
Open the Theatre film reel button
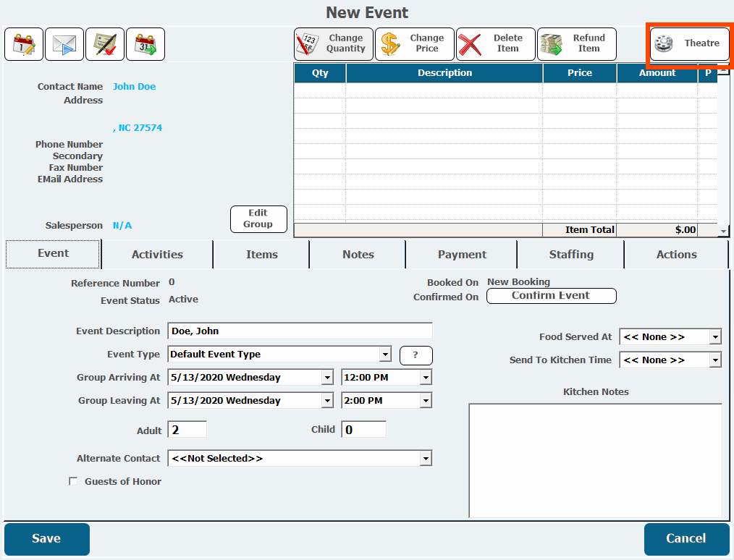point(689,43)
